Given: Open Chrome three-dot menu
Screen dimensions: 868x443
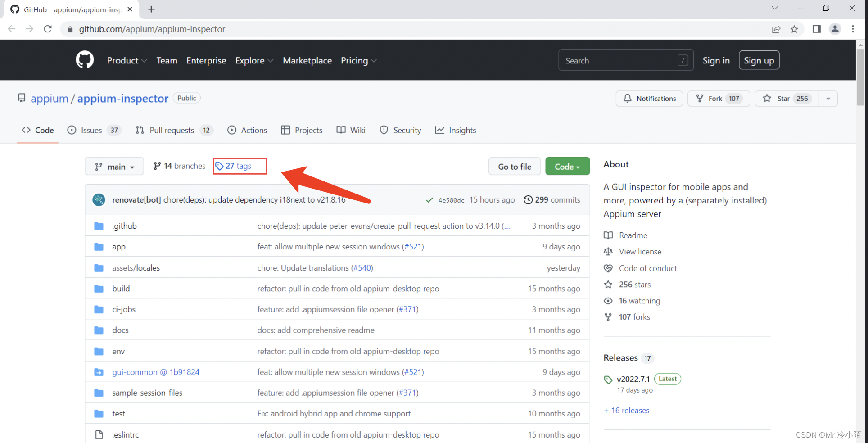Looking at the screenshot, I should click(x=853, y=29).
